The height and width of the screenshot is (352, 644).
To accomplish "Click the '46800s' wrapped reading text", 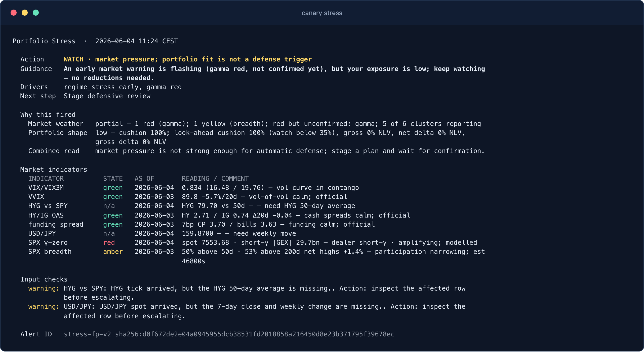I will point(194,261).
